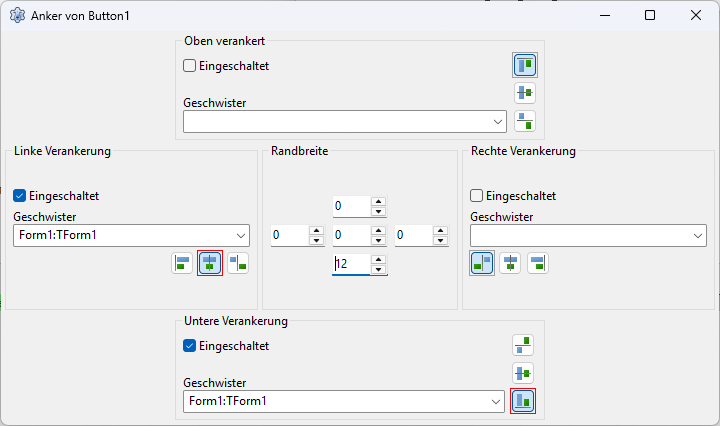The image size is (720, 426).
Task: Decrease the left Randbreite spinner value
Action: pyautogui.click(x=316, y=241)
